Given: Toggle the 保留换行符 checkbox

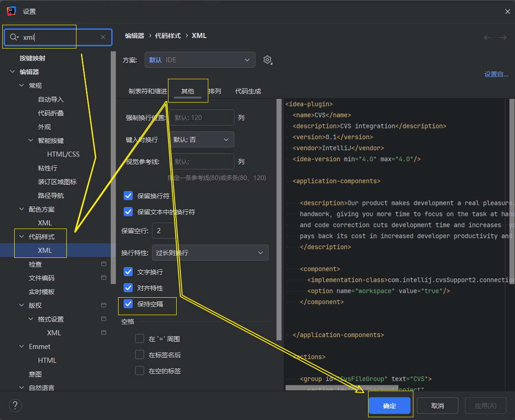Looking at the screenshot, I should pyautogui.click(x=128, y=196).
